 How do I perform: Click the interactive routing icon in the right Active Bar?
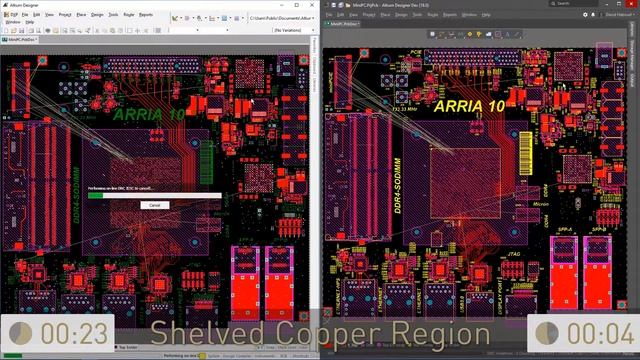(x=442, y=34)
